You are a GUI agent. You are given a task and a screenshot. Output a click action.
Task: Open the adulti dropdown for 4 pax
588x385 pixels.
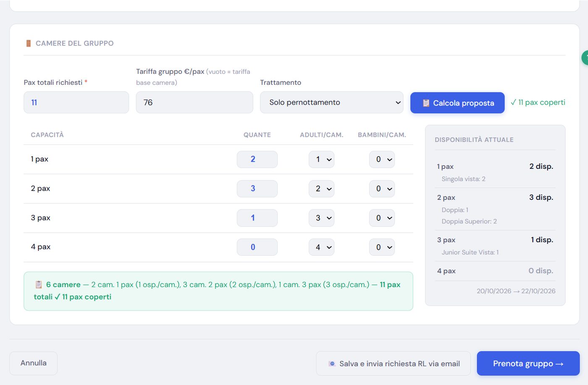point(321,247)
